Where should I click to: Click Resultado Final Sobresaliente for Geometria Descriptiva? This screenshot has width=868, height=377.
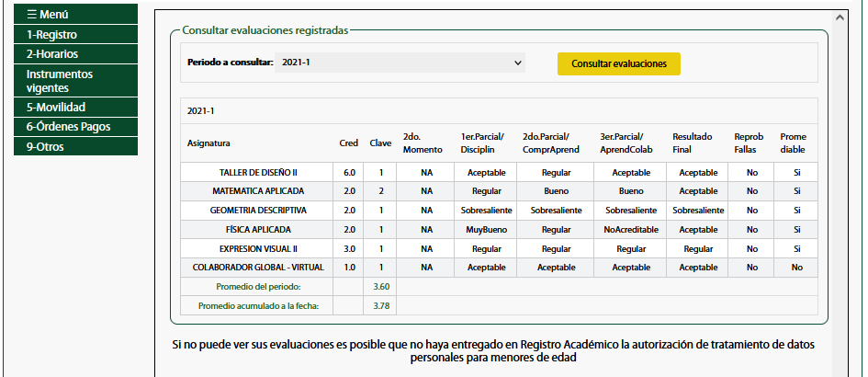(x=698, y=211)
